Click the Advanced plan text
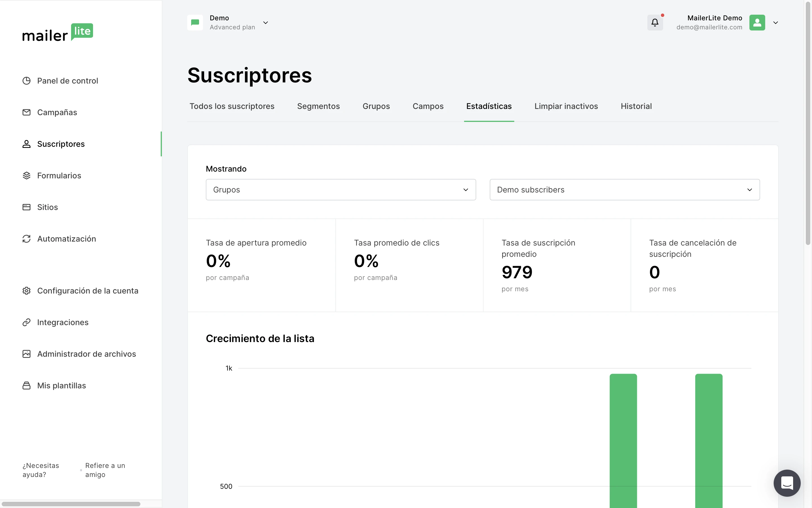This screenshot has height=508, width=812. coord(232,27)
